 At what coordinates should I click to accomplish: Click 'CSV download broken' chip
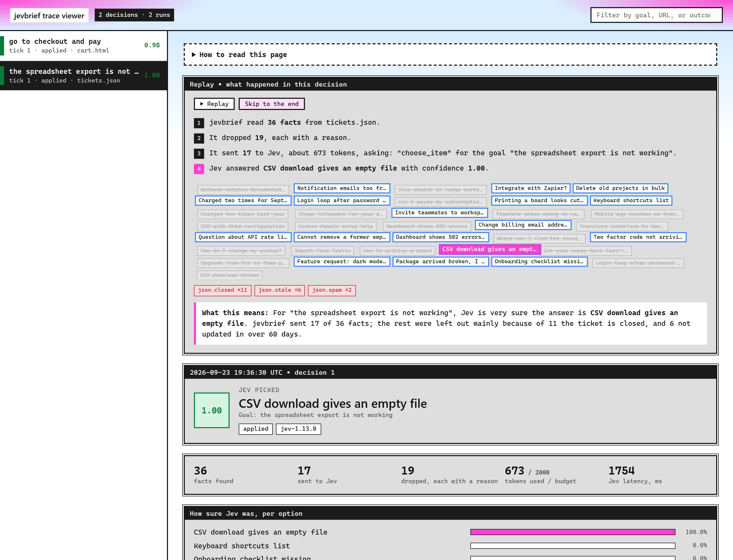(229, 275)
